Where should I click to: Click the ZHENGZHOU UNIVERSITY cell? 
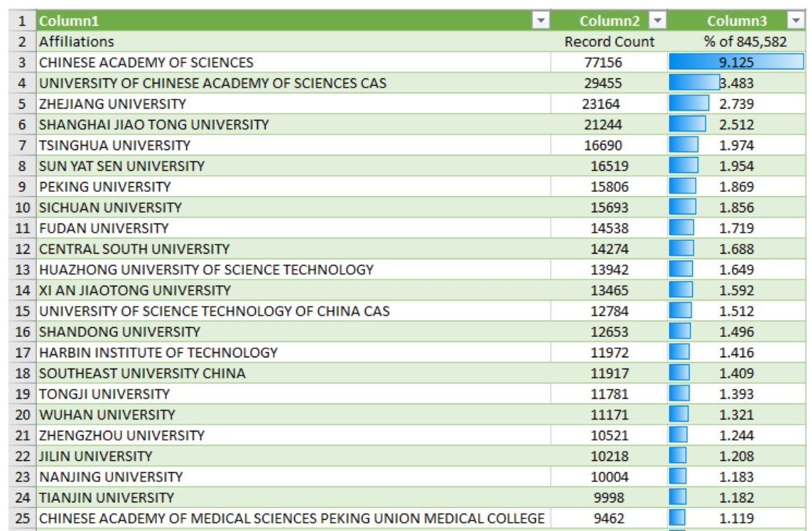point(293,435)
